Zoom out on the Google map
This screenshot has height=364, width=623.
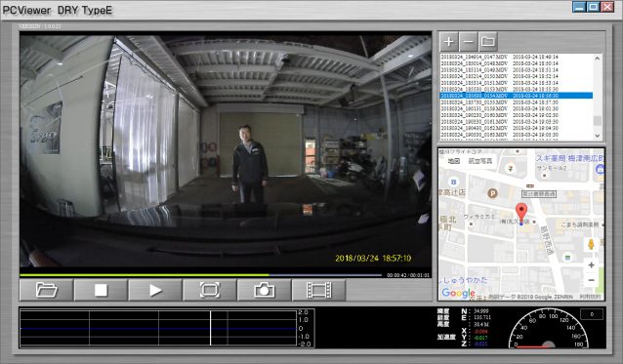(x=591, y=280)
